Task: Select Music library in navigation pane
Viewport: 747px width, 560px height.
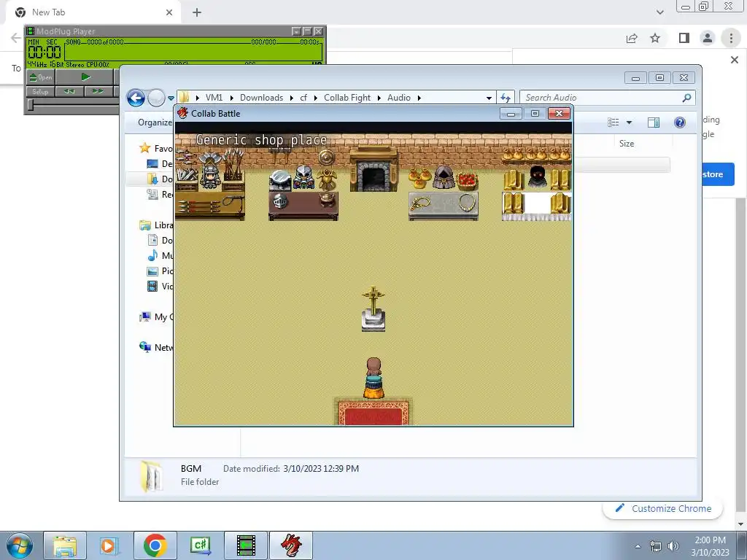Action: point(160,256)
